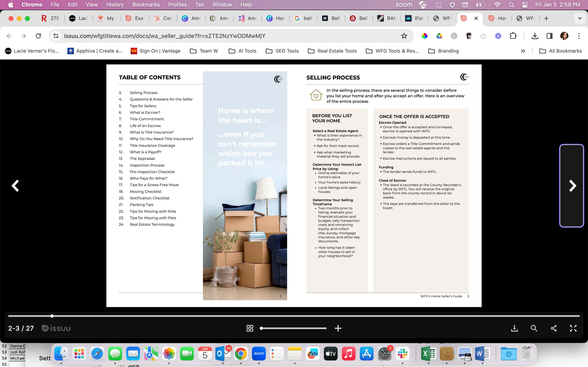This screenshot has width=588, height=367.
Task: Click the Sign On | Vantage bookmark
Action: 156,51
